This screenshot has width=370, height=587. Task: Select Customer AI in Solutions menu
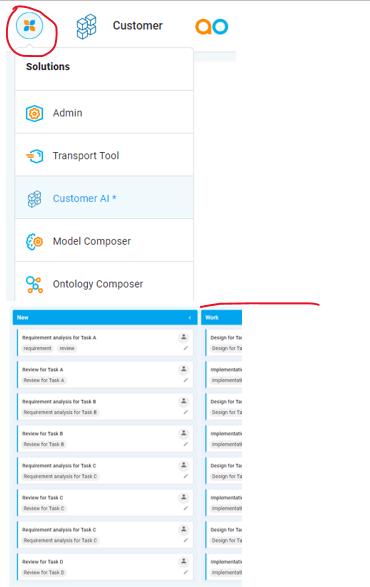click(x=104, y=198)
